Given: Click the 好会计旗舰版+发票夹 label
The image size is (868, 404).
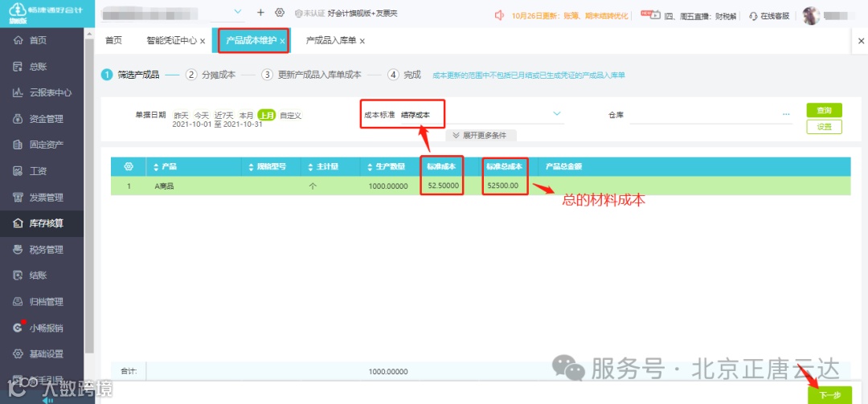Looking at the screenshot, I should tap(362, 14).
